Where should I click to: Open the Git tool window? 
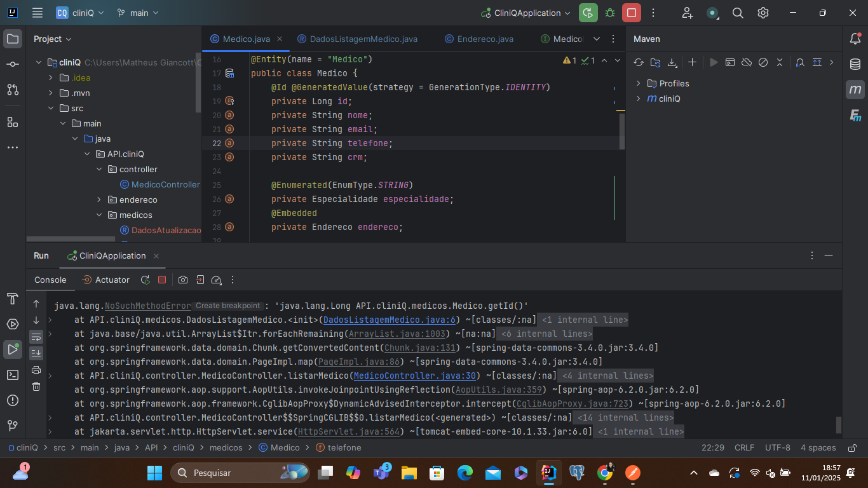[x=13, y=426]
